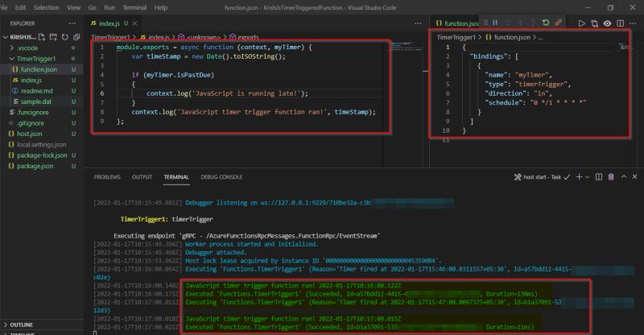This screenshot has height=335, width=644.
Task: Select host start Task terminal entry
Action: click(542, 177)
